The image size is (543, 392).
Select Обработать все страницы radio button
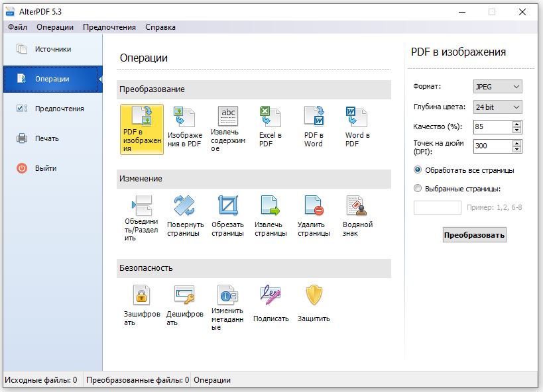[418, 170]
